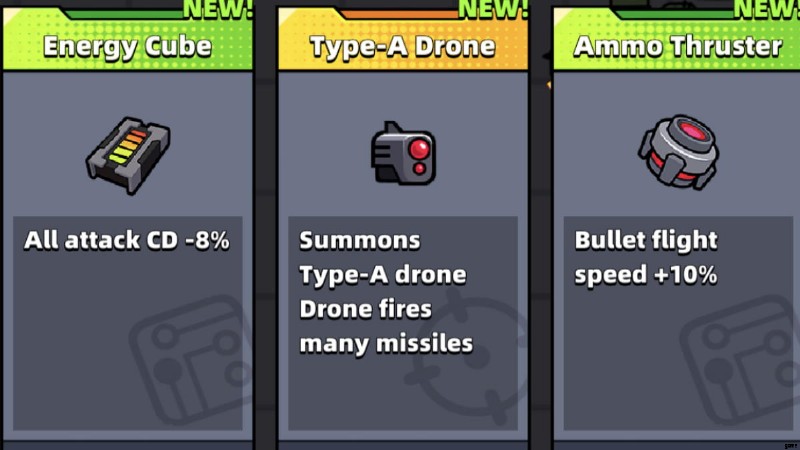The image size is (800, 450).
Task: Pick the Ammo Thruster upgrade card
Action: click(677, 224)
